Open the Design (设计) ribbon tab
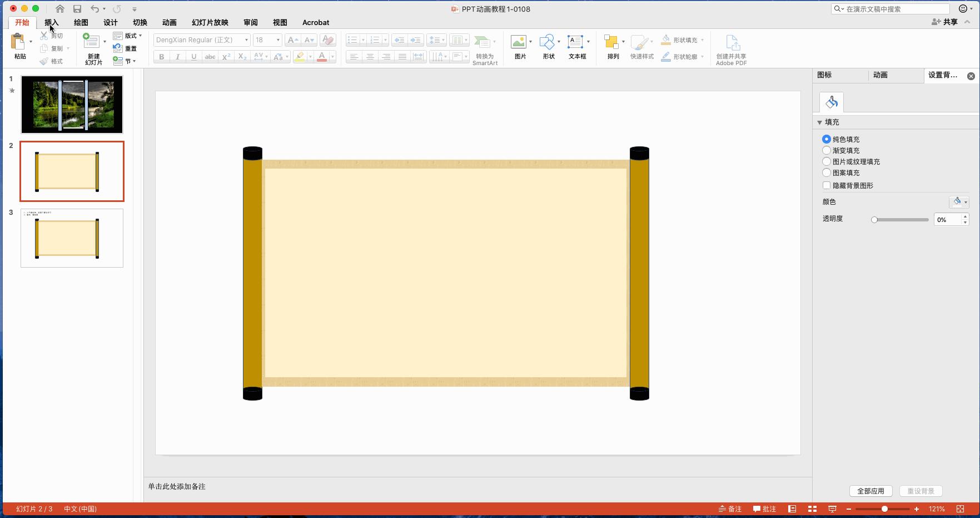This screenshot has height=518, width=980. (111, 23)
